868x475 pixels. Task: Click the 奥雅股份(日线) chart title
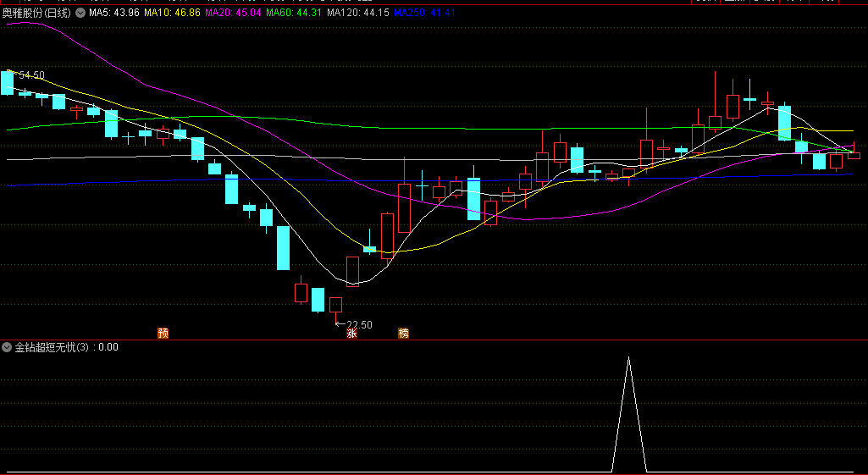(x=36, y=13)
